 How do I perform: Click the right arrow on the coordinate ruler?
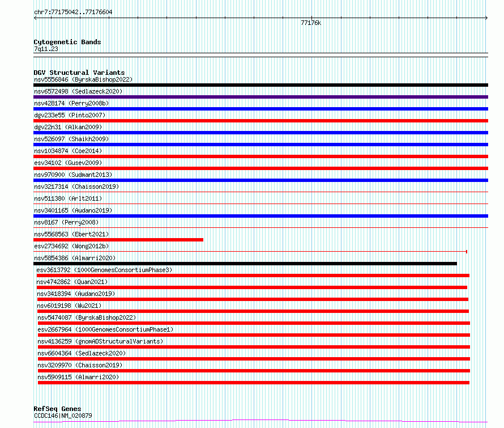click(486, 18)
